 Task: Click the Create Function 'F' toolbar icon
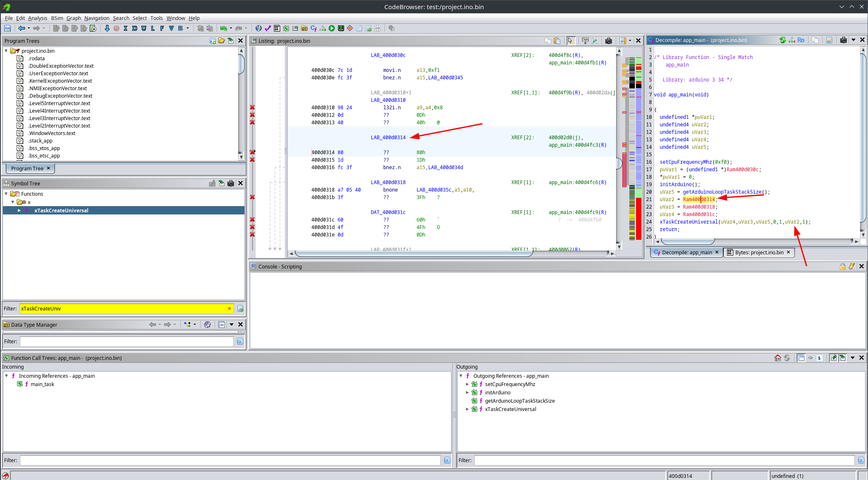click(x=162, y=28)
